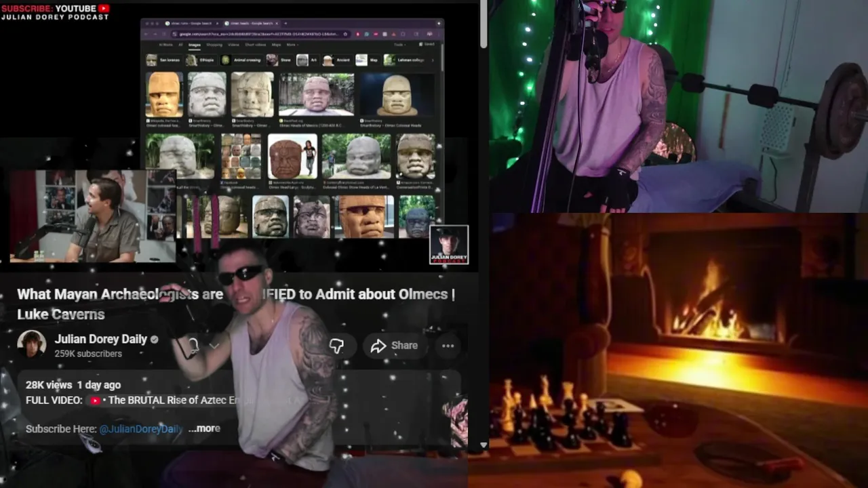
Task: Click the red extension icon in toolbar
Action: [x=357, y=34]
